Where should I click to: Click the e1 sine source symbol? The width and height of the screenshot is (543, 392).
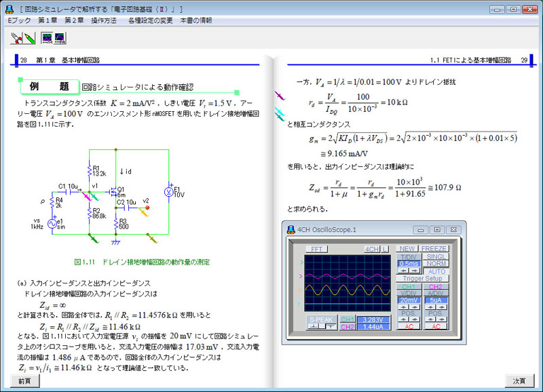(52, 224)
